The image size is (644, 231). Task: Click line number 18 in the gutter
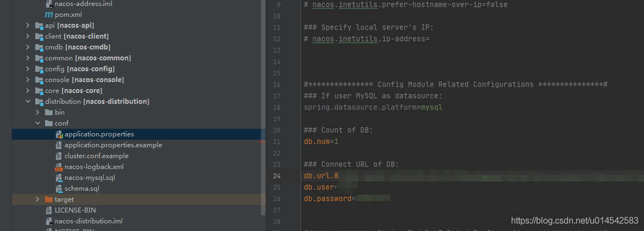click(x=276, y=108)
